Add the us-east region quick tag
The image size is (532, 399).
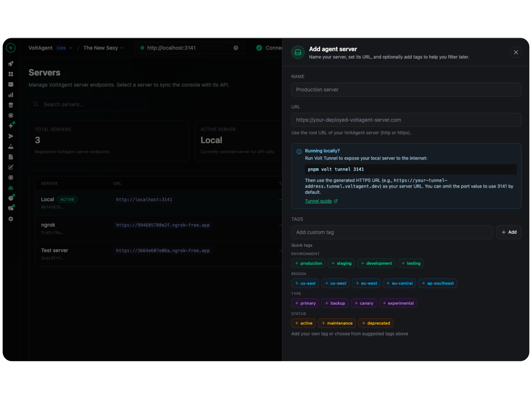[x=305, y=283]
